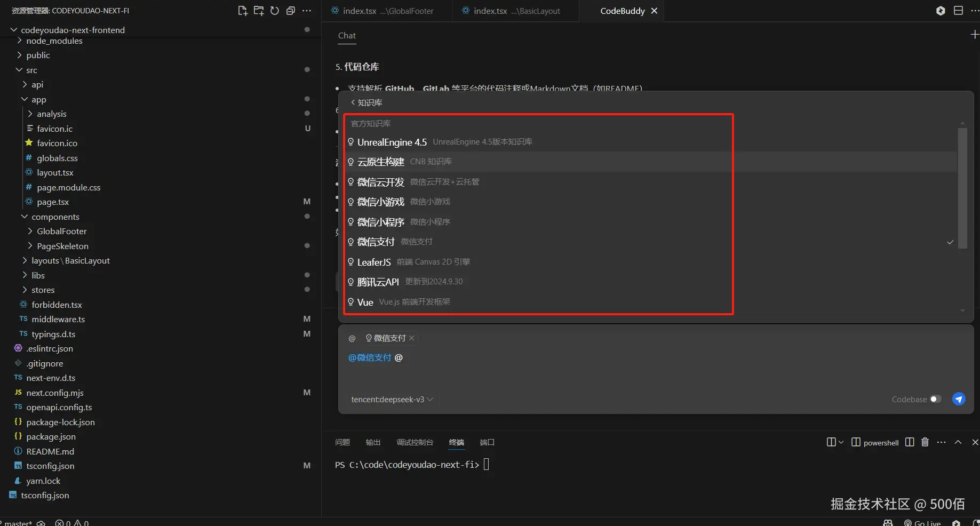Switch to 端口 panel tab
Viewport: 980px width, 526px height.
pyautogui.click(x=487, y=442)
